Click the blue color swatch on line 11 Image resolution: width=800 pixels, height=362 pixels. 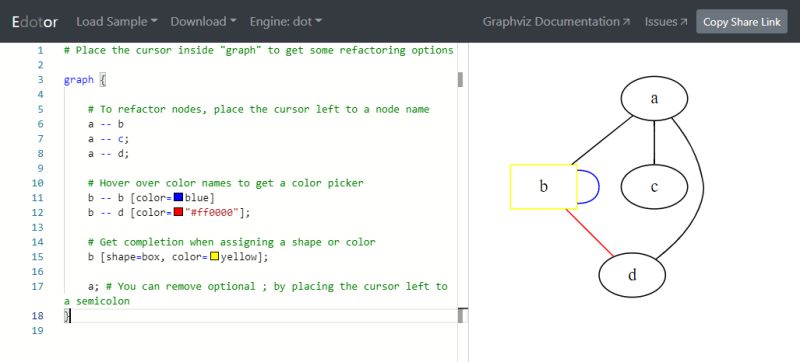(179, 197)
